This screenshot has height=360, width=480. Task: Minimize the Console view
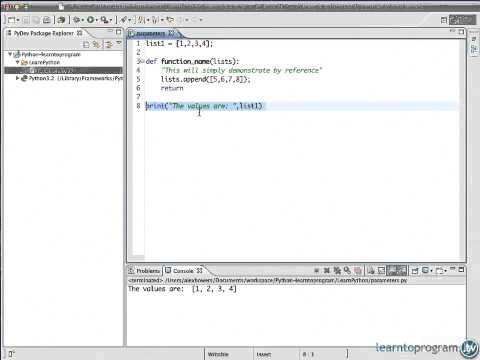452,268
